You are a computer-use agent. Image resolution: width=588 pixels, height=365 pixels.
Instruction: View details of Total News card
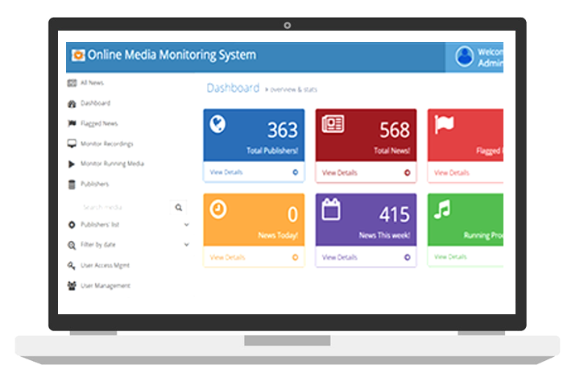tap(339, 172)
